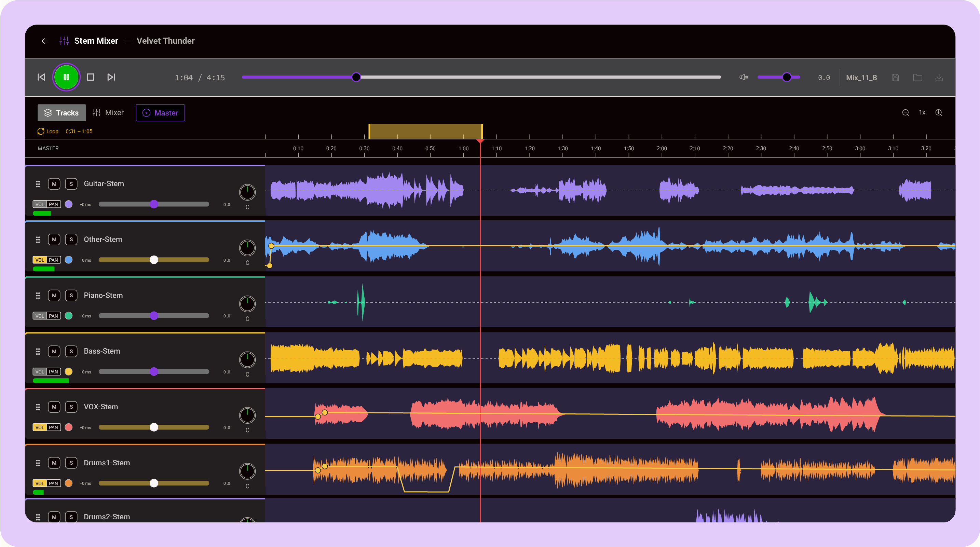The height and width of the screenshot is (547, 980).
Task: Solo the Piano-Stem track
Action: click(x=71, y=295)
